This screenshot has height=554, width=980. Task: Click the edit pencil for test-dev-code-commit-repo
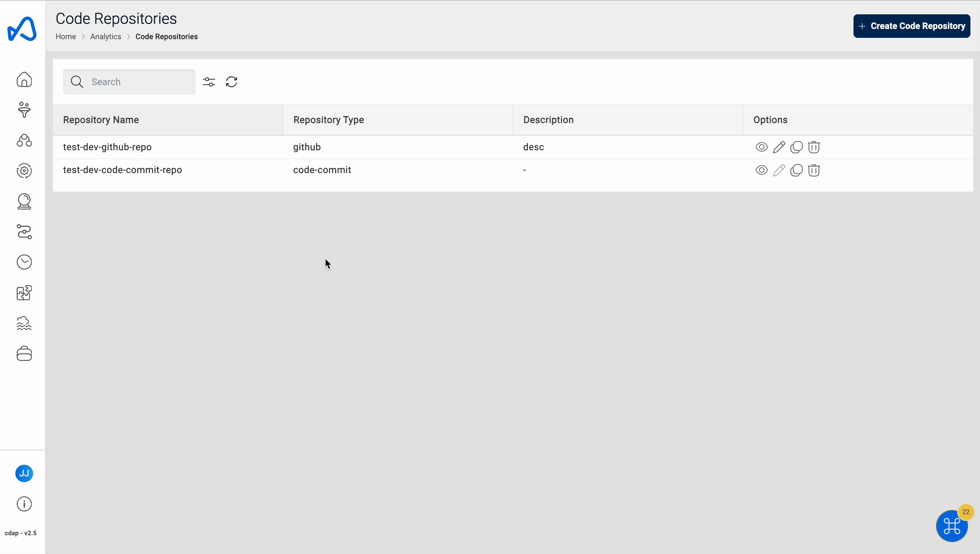pos(779,169)
